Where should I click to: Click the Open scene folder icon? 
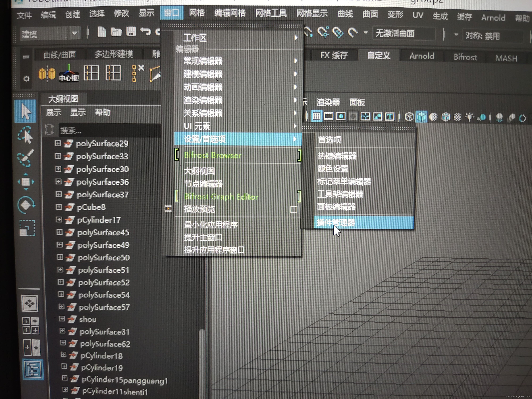[x=116, y=32]
